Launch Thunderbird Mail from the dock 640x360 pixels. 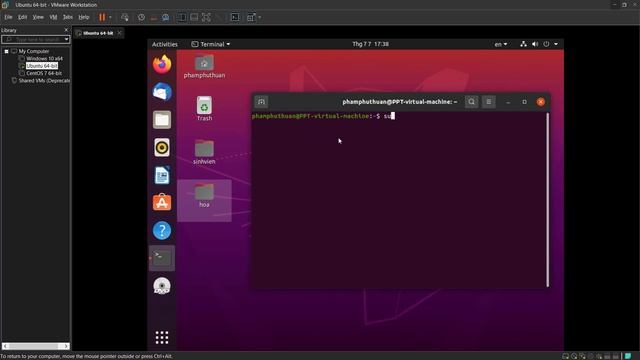click(x=162, y=92)
